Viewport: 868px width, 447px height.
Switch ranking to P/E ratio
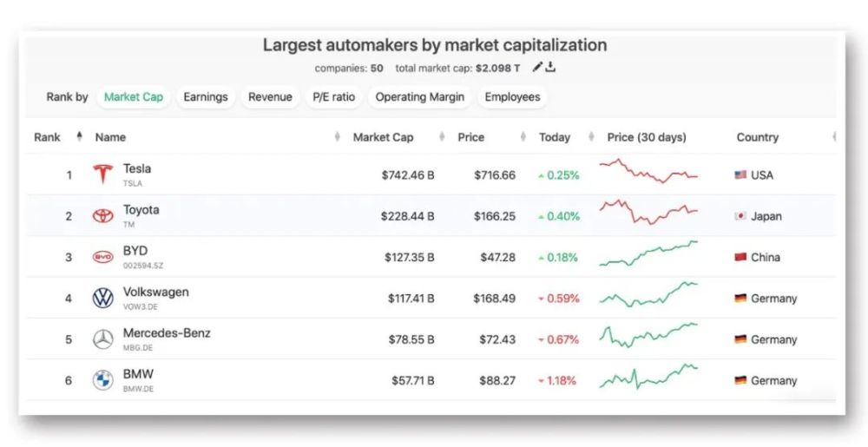pos(333,97)
